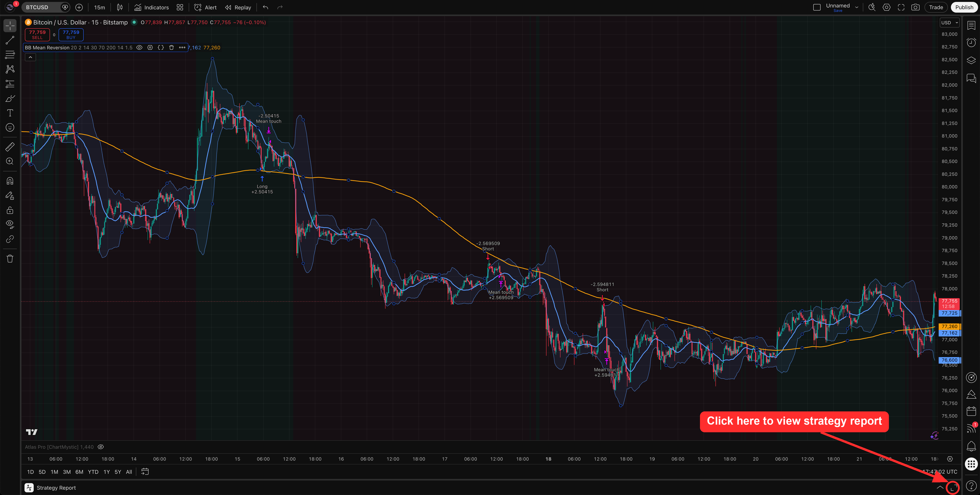Remove objects using the trash icon
This screenshot has height=495, width=980.
[x=10, y=259]
